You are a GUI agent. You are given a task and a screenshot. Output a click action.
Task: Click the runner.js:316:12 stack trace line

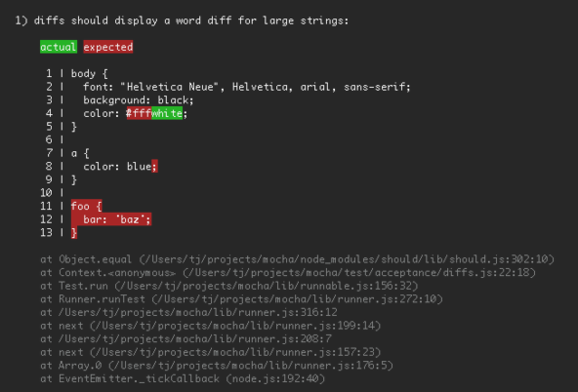pyautogui.click(x=188, y=312)
